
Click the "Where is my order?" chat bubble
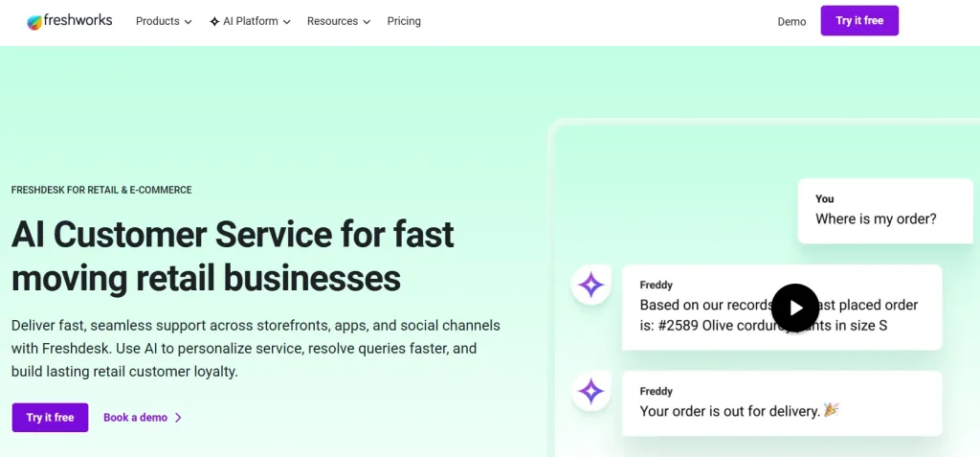(x=885, y=211)
